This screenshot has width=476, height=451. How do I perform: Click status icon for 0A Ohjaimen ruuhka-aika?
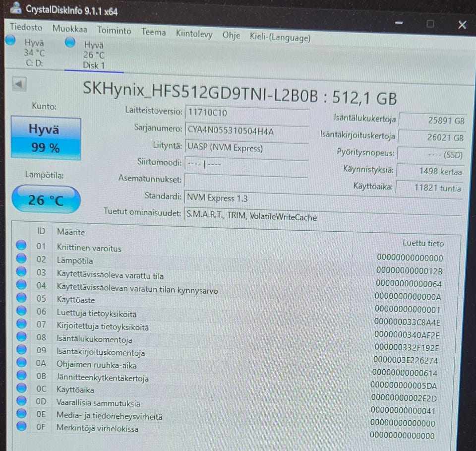(21, 362)
